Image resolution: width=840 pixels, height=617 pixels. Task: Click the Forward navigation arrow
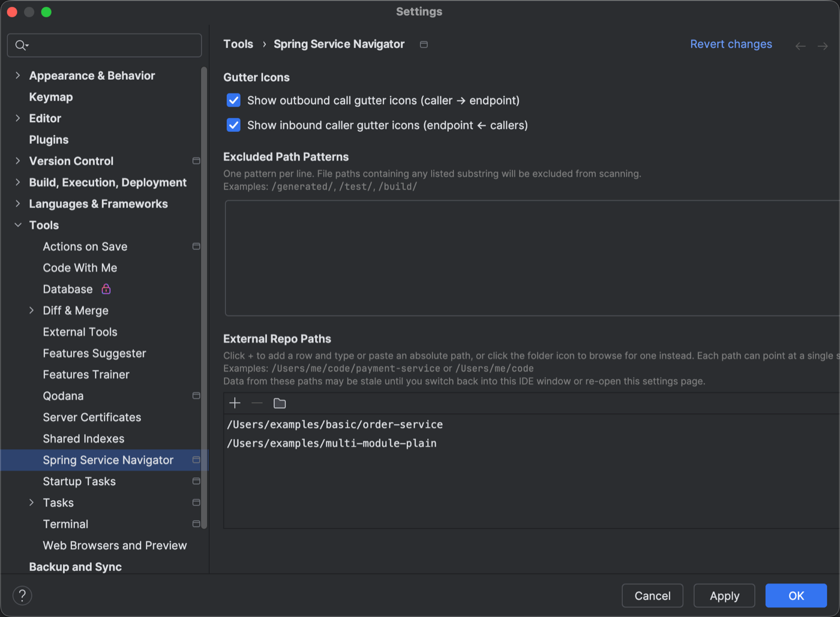coord(823,46)
